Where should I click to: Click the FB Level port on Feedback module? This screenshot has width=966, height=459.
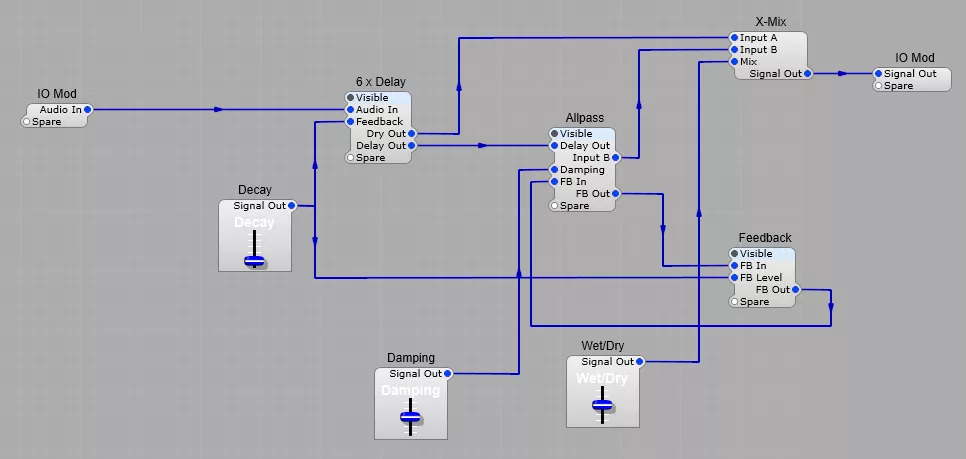pos(734,278)
